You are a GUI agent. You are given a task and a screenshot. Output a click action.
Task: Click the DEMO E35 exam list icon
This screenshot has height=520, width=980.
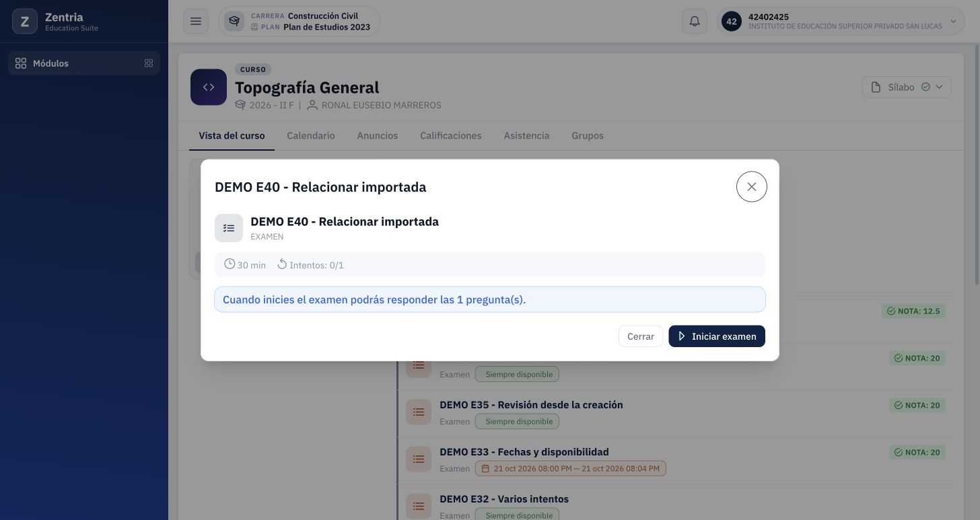(x=419, y=412)
